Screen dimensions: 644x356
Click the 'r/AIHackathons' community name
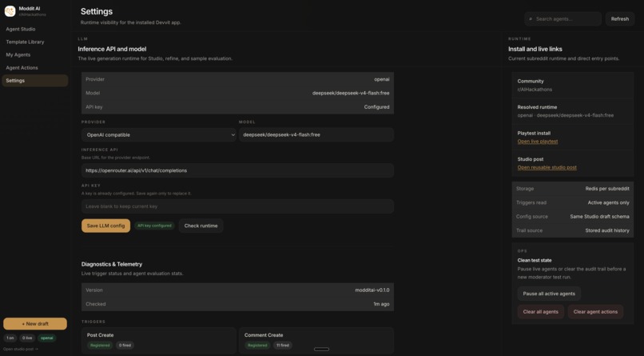[535, 90]
